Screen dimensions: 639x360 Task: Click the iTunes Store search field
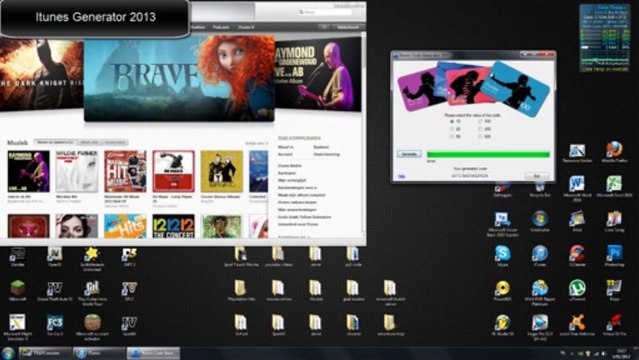click(x=325, y=12)
